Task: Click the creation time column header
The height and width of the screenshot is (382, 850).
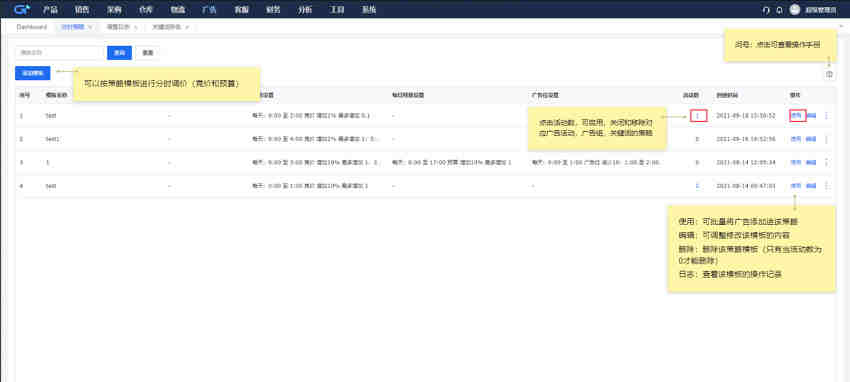Action: (x=726, y=95)
